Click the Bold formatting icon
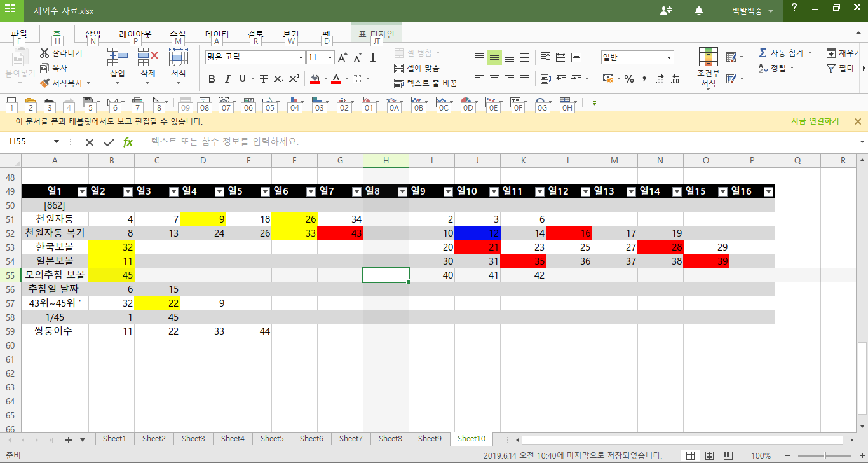The image size is (868, 463). 212,79
